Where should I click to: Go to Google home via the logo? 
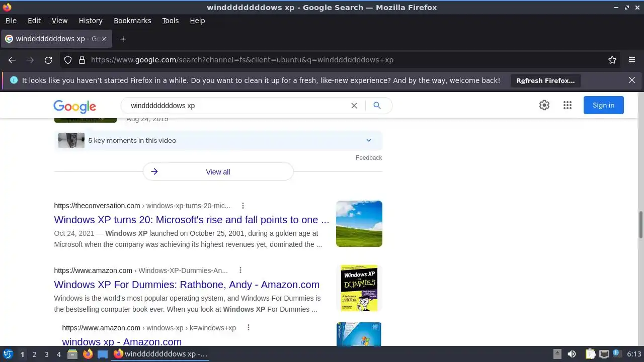pos(74,106)
